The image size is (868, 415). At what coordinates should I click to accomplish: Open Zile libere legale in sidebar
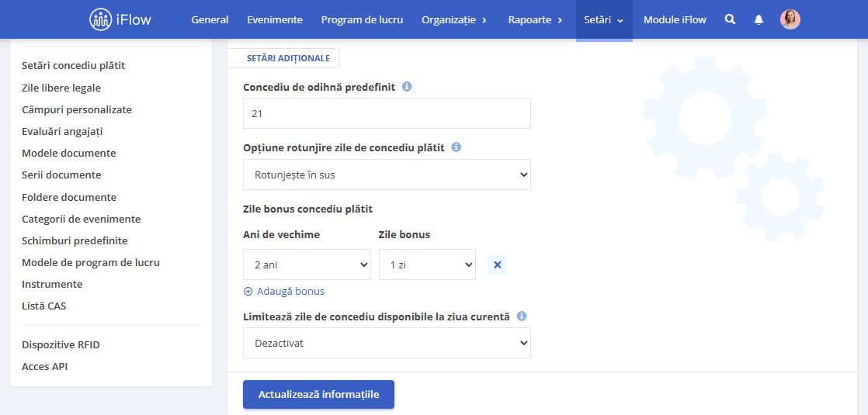[x=61, y=88]
